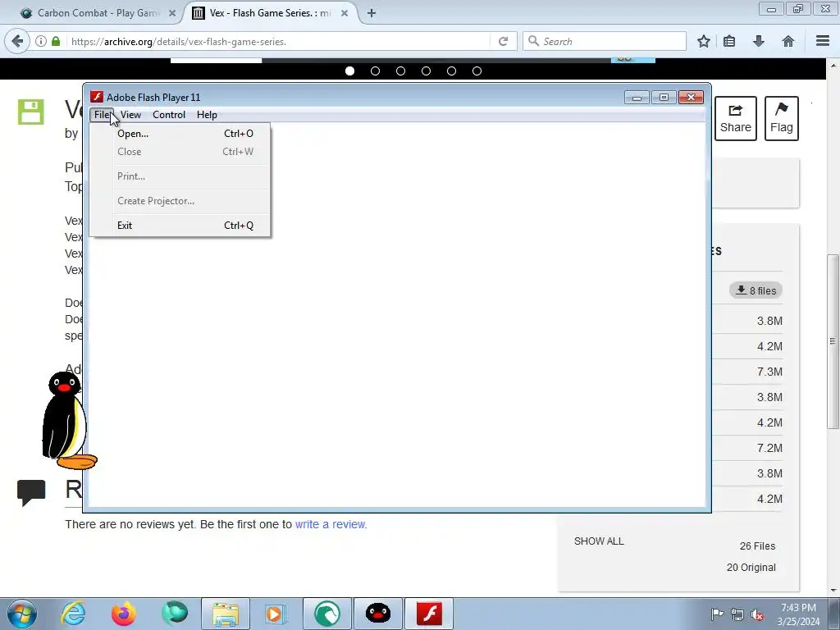Click the 26 Files count text
Screen dimensions: 840x630
click(757, 546)
